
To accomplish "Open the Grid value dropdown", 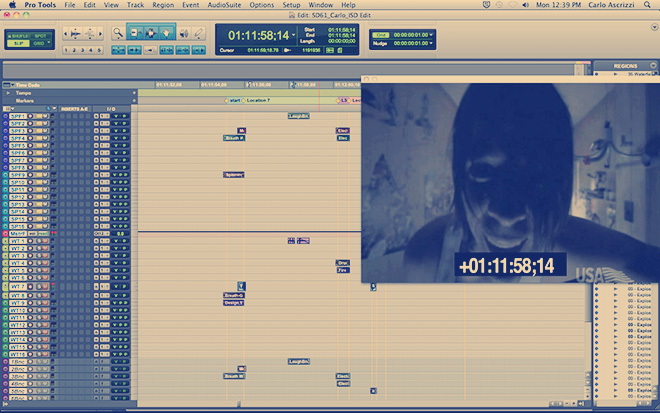I will pyautogui.click(x=431, y=35).
